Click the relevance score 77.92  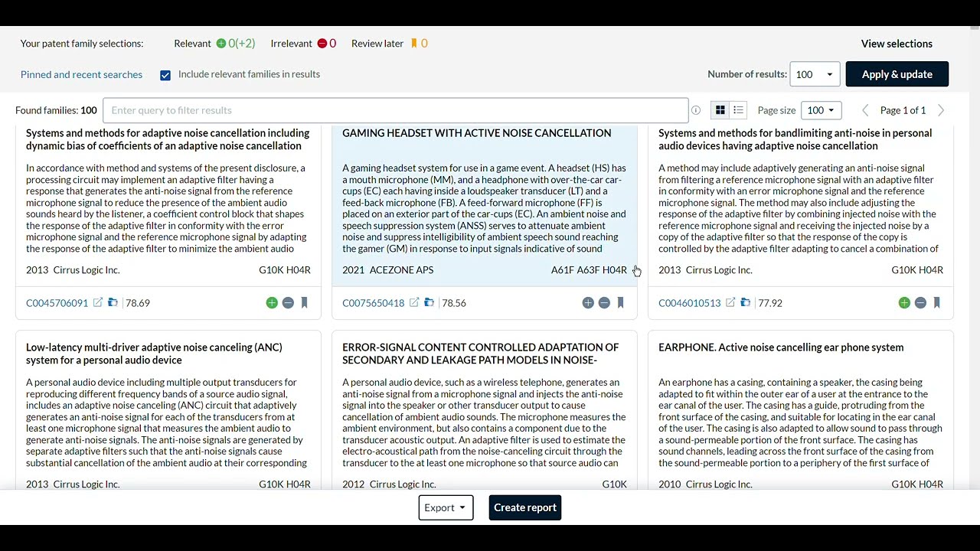(770, 303)
